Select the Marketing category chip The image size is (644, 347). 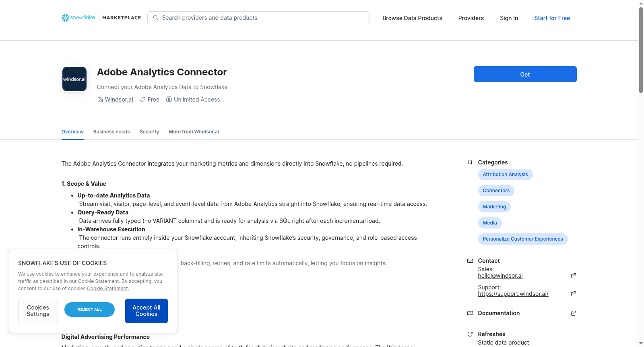pos(494,207)
